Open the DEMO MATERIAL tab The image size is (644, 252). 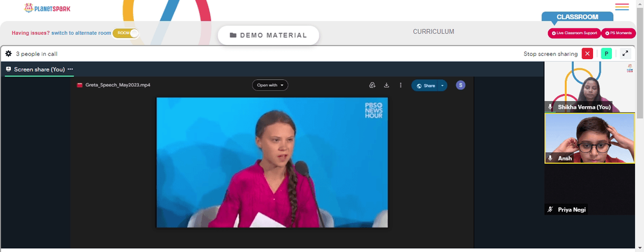(x=268, y=35)
